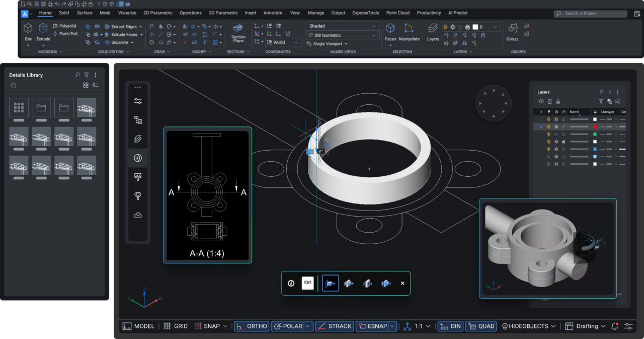Switch to the AI Predict ribbon tab
The image size is (644, 339).
(458, 13)
